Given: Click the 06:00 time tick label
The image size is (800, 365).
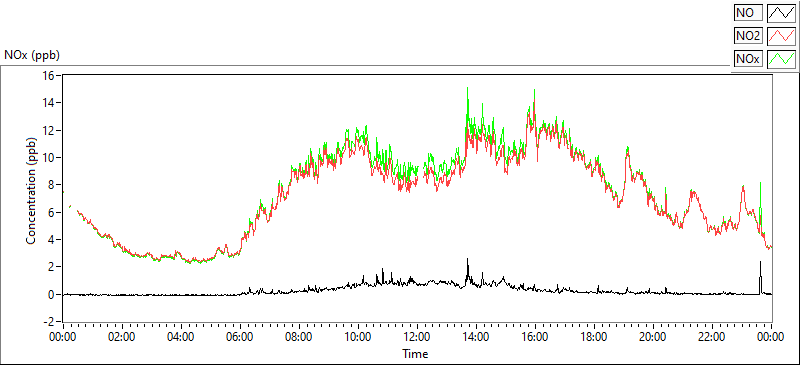Looking at the screenshot, I should [240, 337].
